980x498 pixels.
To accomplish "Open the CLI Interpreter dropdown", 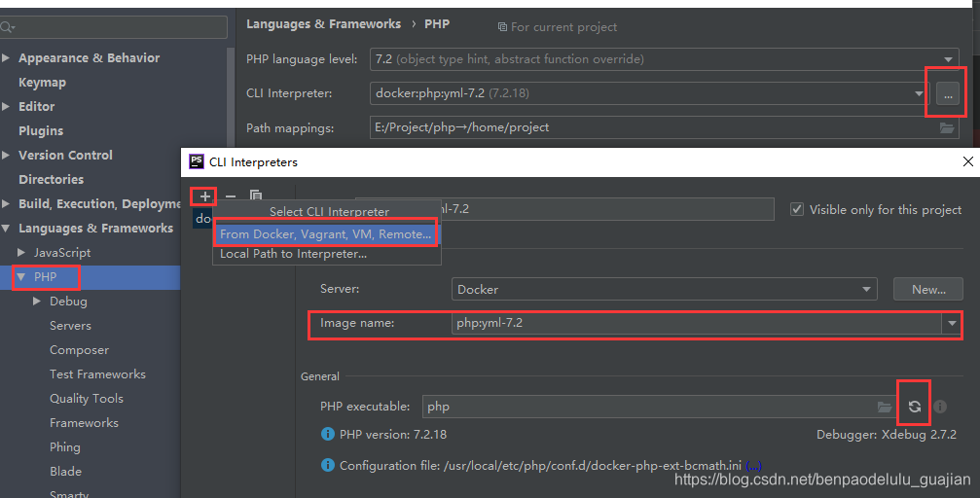I will [x=919, y=93].
